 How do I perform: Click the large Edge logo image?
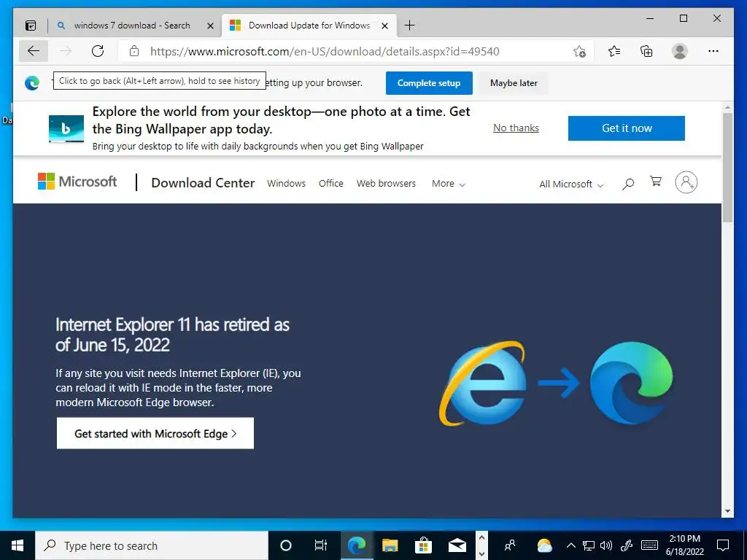[631, 383]
